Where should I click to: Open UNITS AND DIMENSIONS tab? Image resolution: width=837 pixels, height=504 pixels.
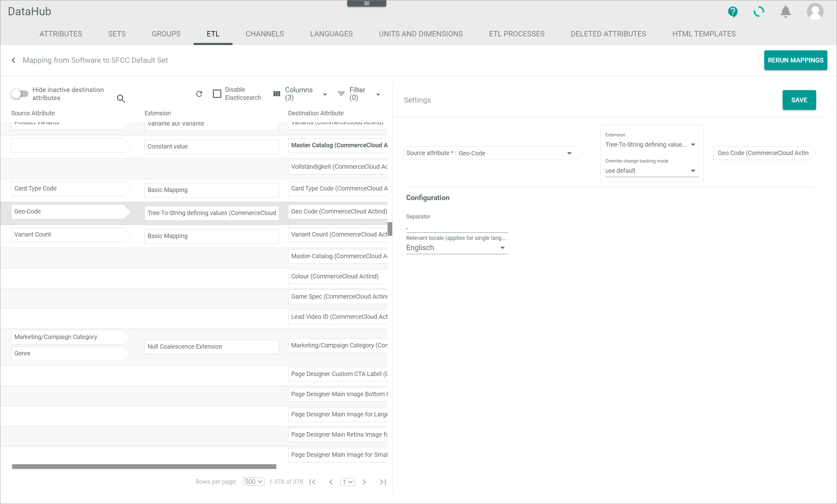pos(421,34)
